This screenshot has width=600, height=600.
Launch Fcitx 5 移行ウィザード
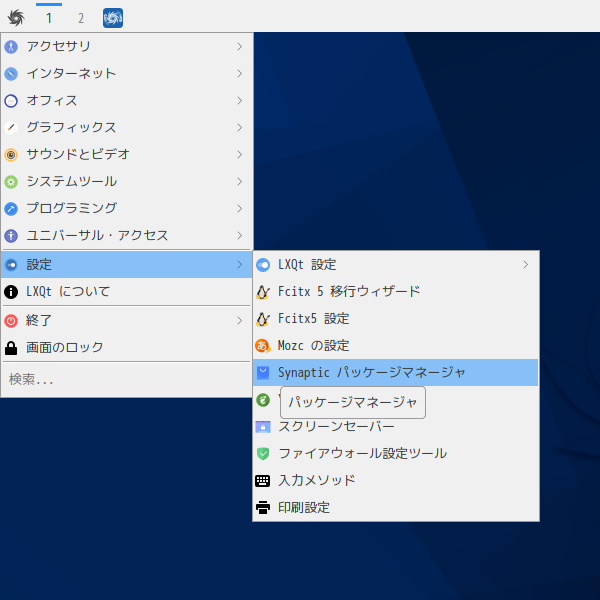click(396, 292)
